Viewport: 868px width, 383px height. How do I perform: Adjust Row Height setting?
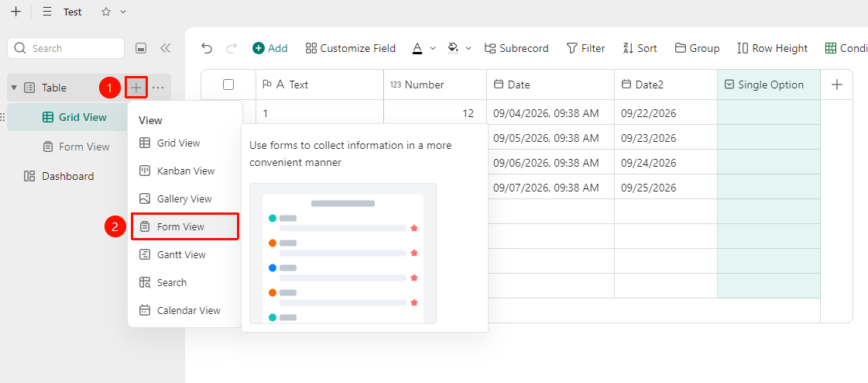[x=773, y=48]
